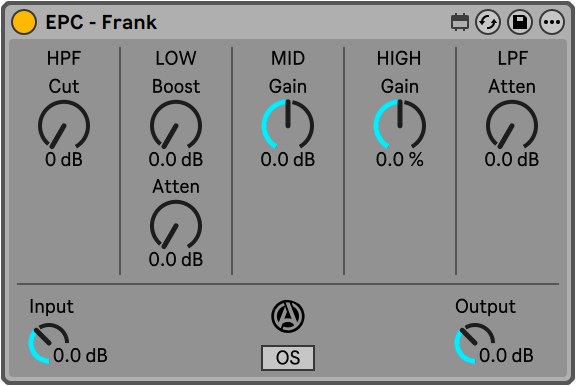Click the hot-swap preset icon
Screen dimensions: 576x386
[x=488, y=22]
